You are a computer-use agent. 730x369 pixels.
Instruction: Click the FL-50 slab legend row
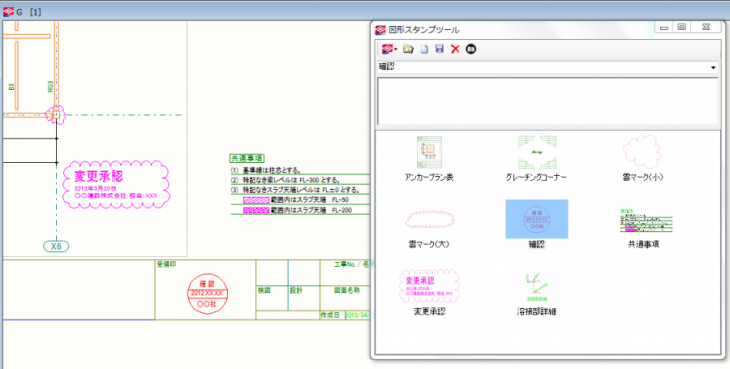coord(296,200)
